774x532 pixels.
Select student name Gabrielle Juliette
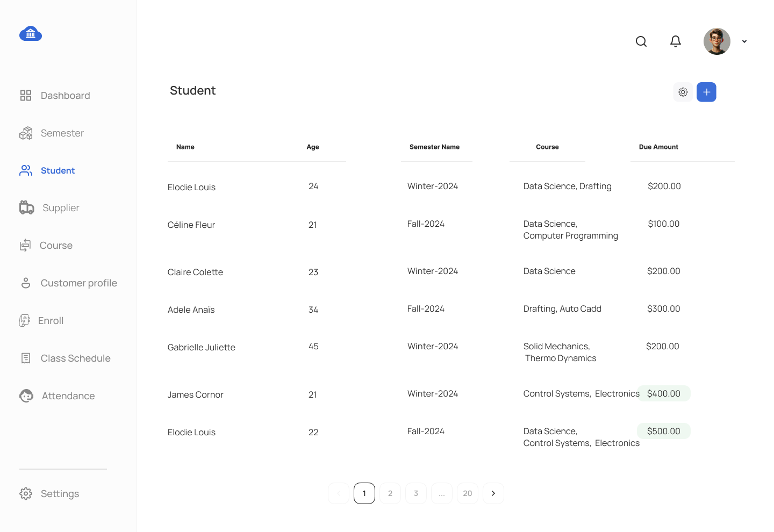[202, 347]
